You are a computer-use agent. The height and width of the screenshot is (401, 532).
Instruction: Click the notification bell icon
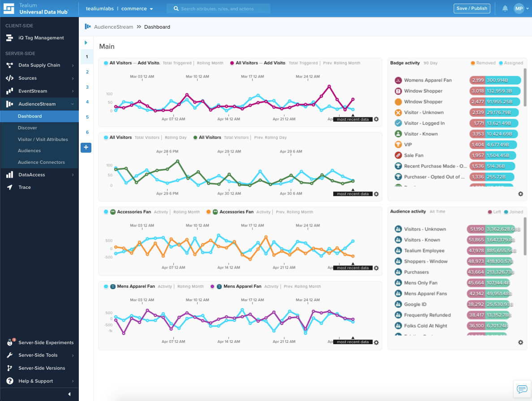[506, 8]
